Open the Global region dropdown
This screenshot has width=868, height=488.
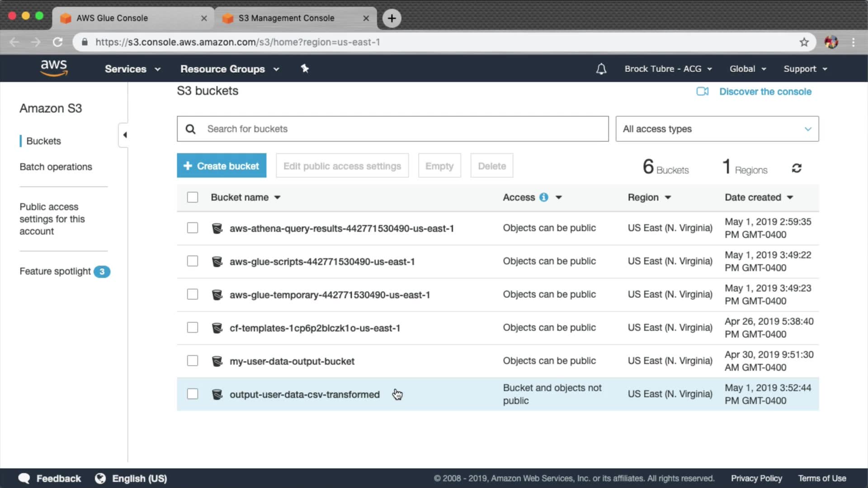tap(747, 69)
